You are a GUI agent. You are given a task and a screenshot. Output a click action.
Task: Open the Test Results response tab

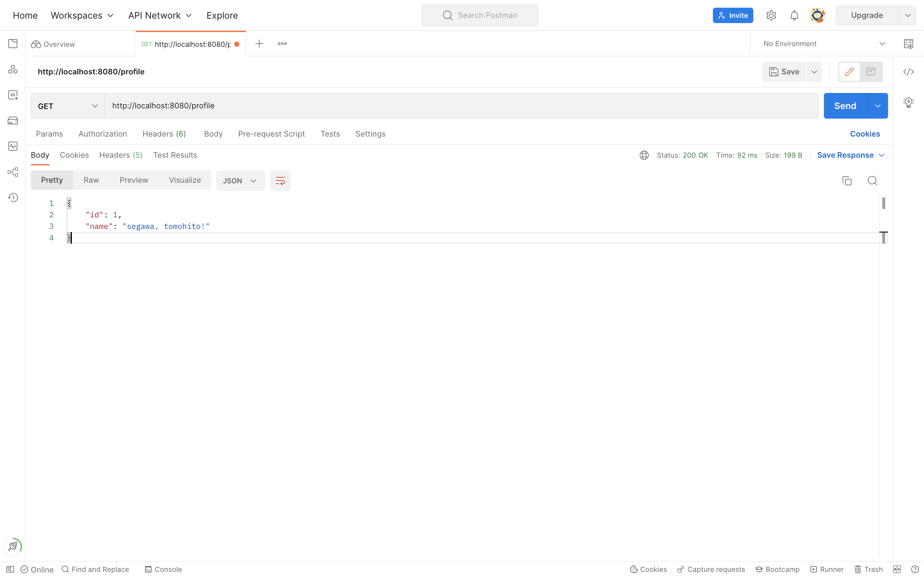coord(175,155)
